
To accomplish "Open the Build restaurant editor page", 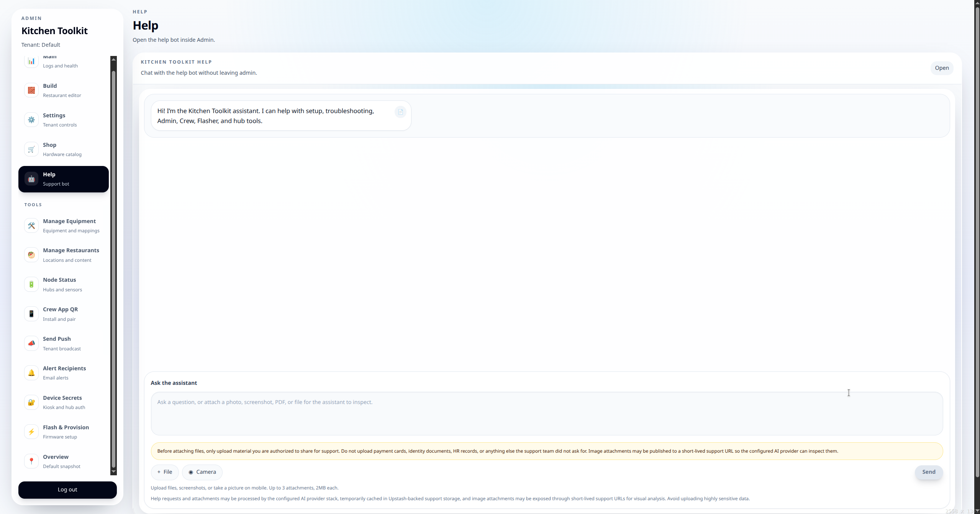I will click(64, 90).
